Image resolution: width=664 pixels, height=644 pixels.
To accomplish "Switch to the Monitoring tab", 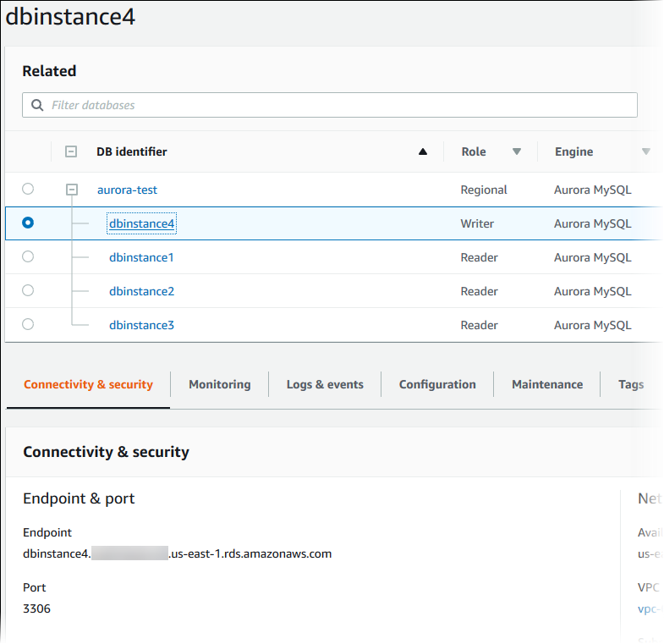I will pyautogui.click(x=219, y=384).
